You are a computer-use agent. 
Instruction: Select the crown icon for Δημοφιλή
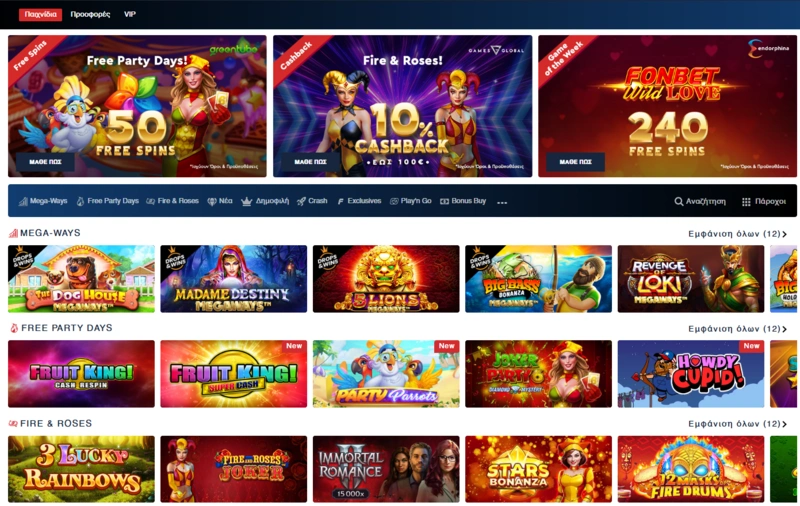246,201
